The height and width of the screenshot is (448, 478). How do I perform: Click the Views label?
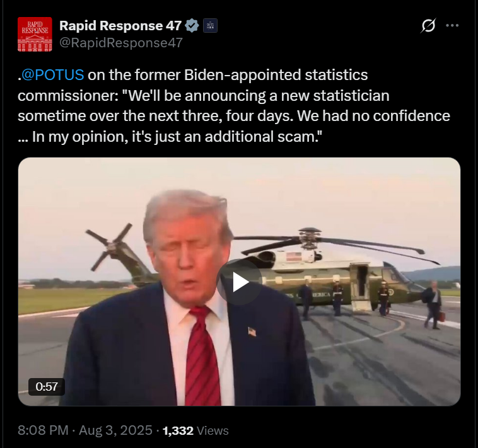pos(213,430)
